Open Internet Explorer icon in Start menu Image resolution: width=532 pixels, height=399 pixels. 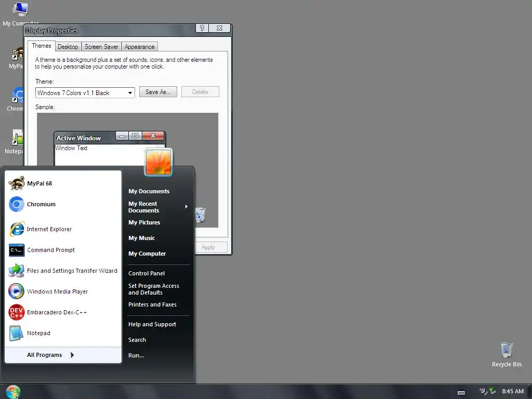coord(16,229)
